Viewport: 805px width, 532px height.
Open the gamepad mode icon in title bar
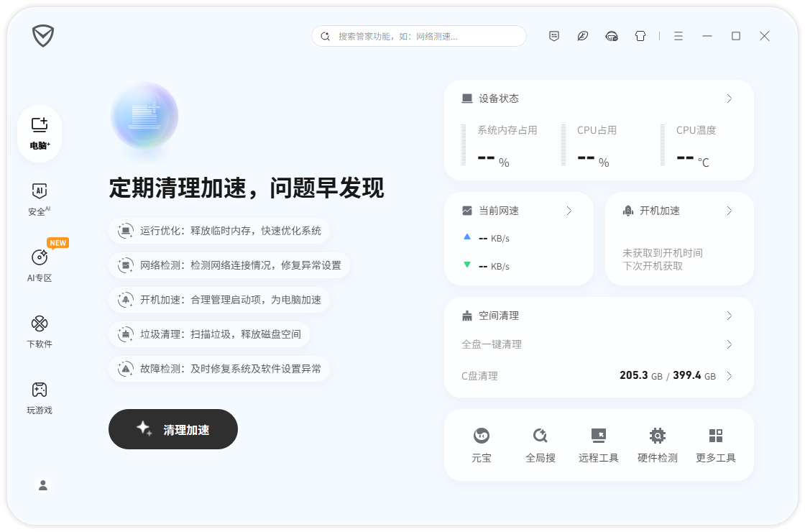coord(612,36)
